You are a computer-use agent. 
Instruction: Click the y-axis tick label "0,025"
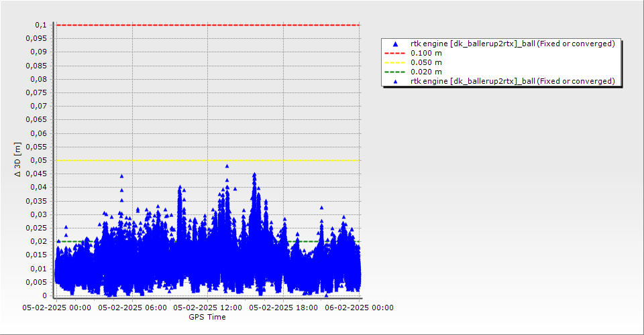tap(36, 228)
